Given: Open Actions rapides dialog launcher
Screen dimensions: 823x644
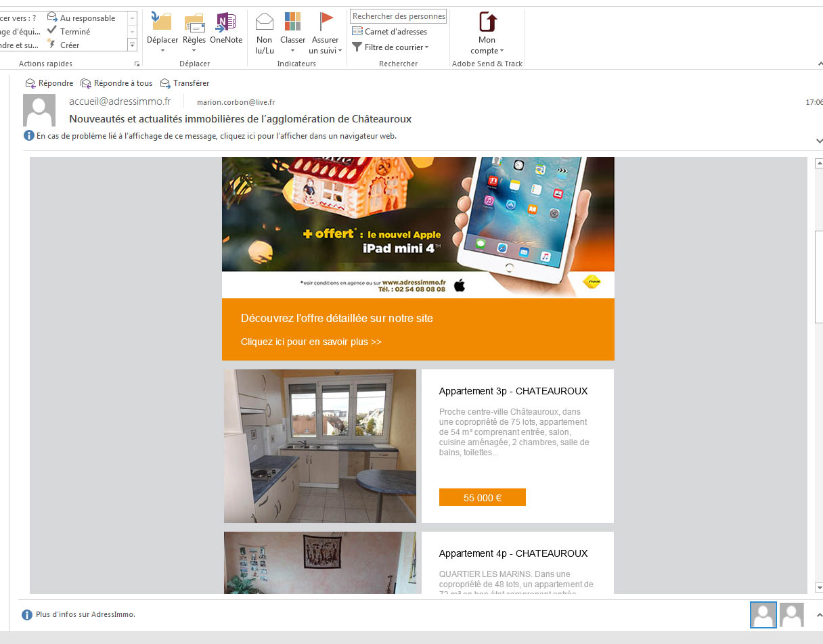Looking at the screenshot, I should click(x=137, y=64).
